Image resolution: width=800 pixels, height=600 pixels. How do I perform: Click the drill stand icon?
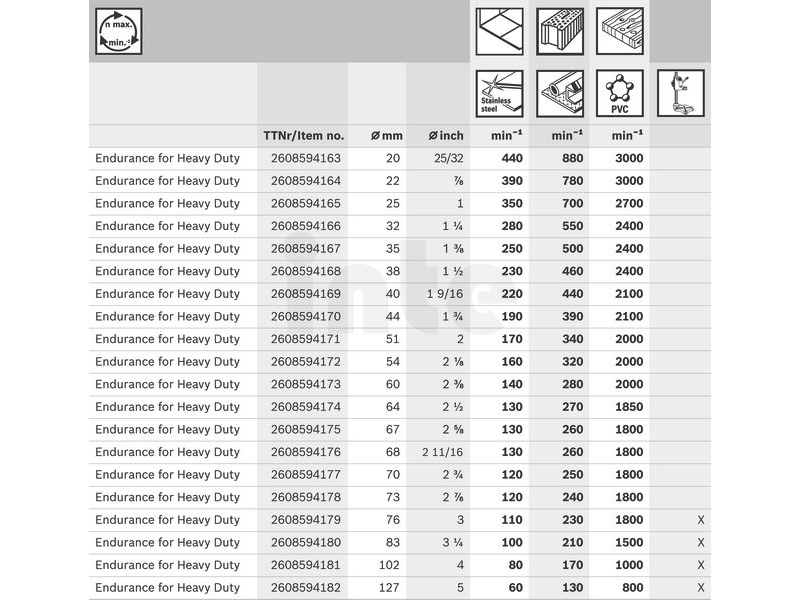(x=680, y=93)
